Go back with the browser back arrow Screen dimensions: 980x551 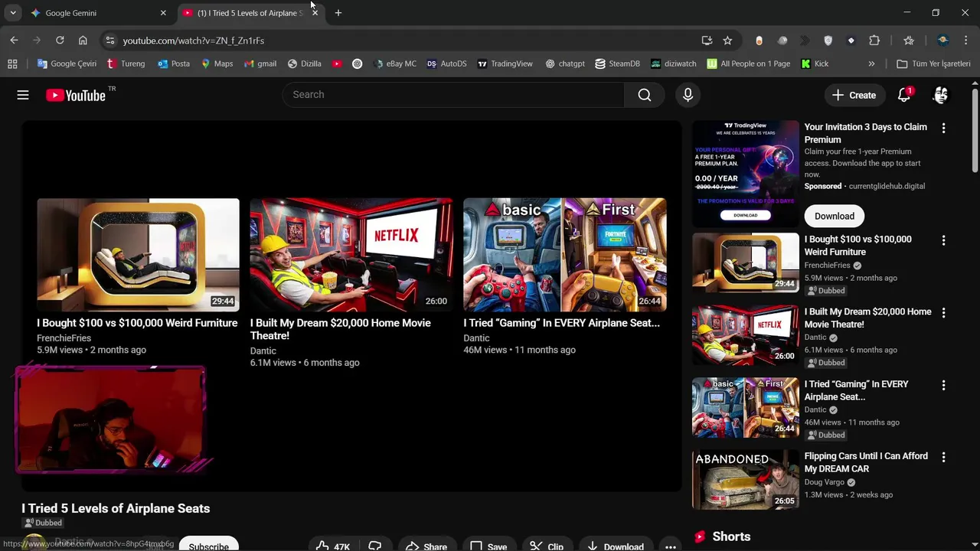14,41
